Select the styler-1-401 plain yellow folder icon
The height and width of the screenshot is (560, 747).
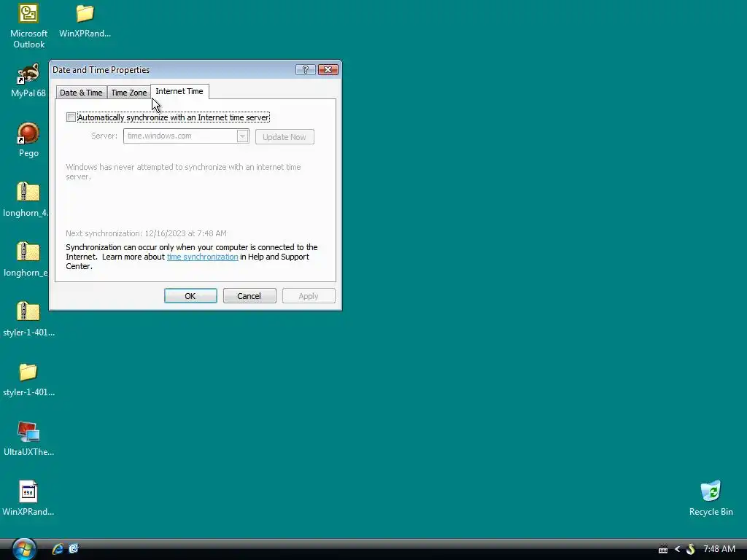[28, 373]
